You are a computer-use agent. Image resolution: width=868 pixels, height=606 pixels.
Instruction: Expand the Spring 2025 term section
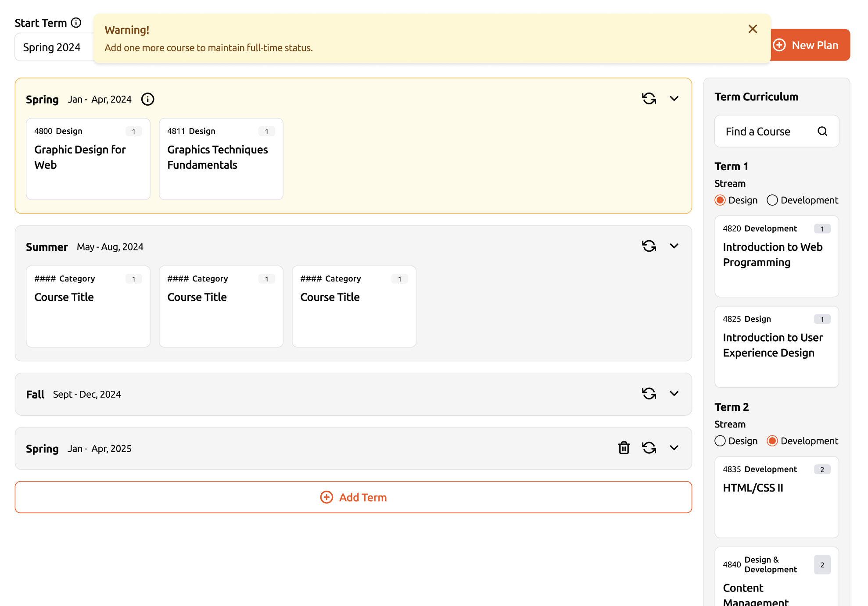coord(674,448)
